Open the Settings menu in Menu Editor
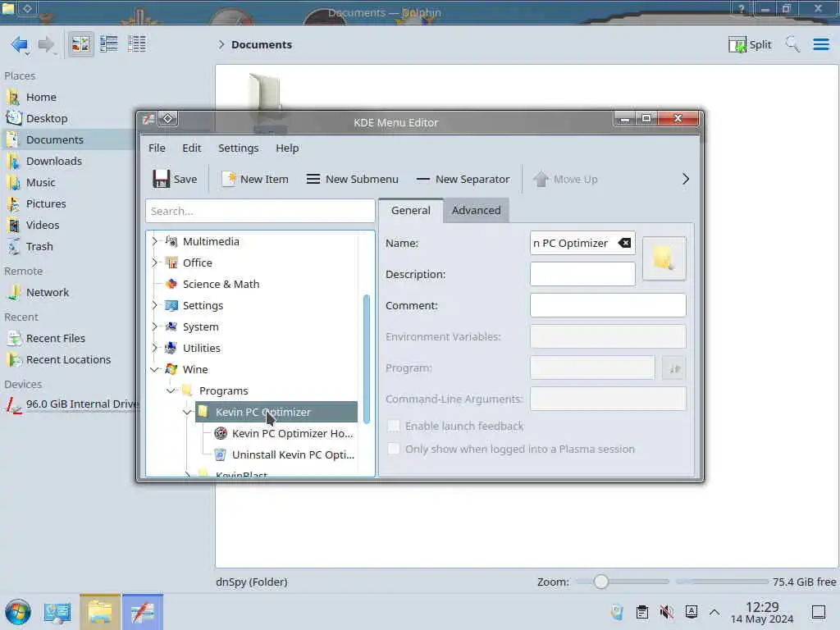Image resolution: width=840 pixels, height=630 pixels. click(239, 148)
